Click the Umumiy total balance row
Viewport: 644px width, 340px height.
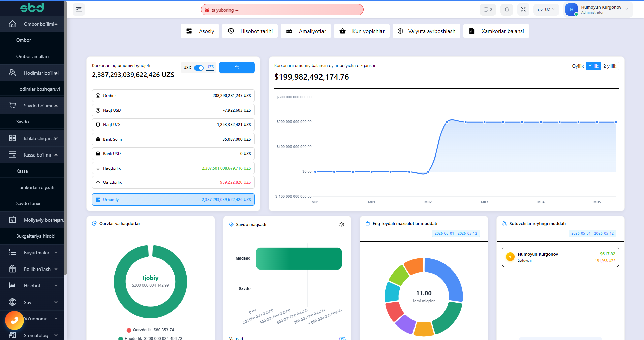pyautogui.click(x=173, y=199)
